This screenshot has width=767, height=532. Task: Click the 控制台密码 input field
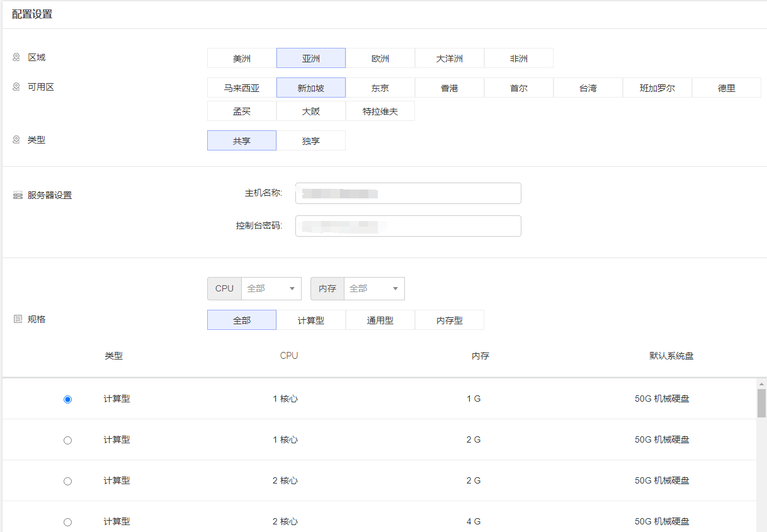coord(408,226)
